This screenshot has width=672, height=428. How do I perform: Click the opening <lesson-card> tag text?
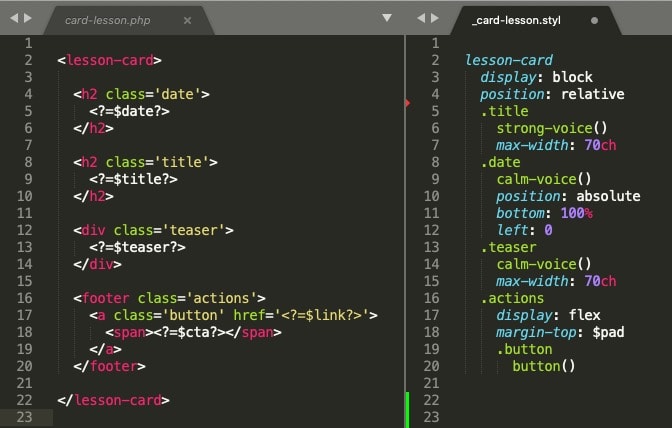(109, 60)
